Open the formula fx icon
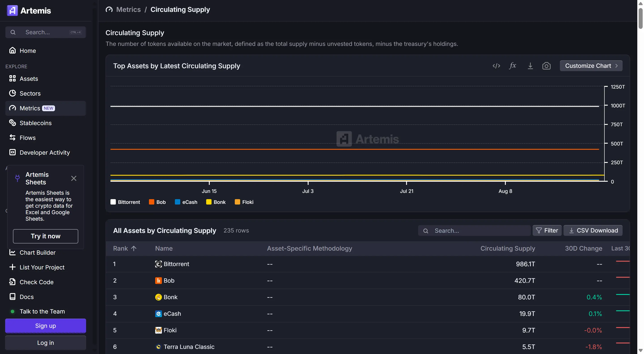The image size is (644, 354). 513,66
